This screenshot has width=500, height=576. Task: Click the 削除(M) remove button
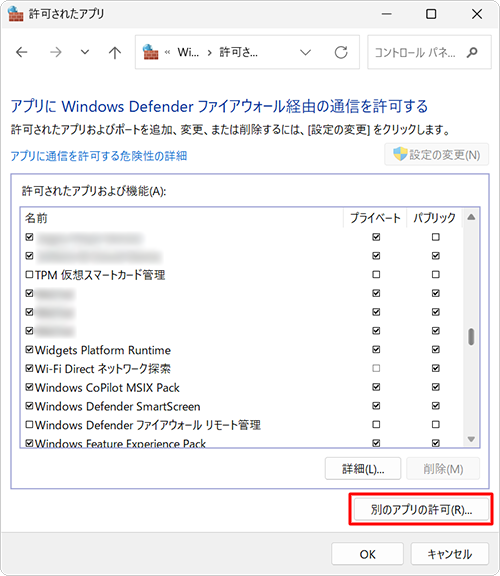tap(443, 469)
